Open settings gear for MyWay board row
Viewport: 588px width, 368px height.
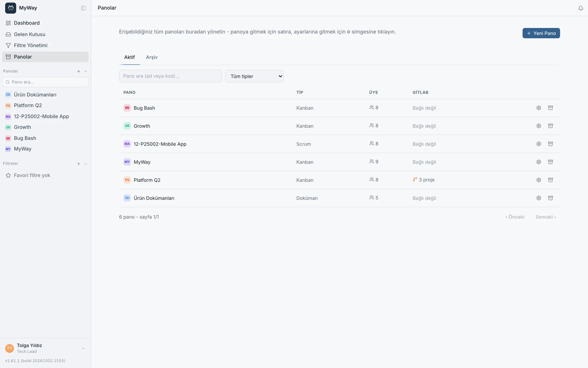point(539,162)
